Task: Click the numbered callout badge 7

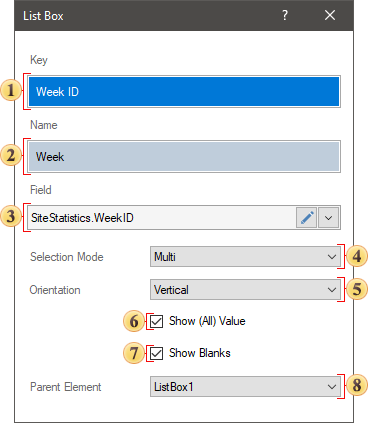Action: 134,353
